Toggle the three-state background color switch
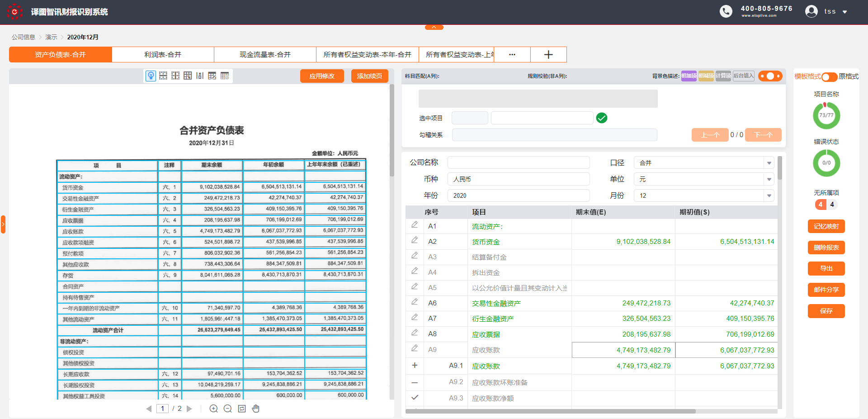The height and width of the screenshot is (419, 868). 770,76
